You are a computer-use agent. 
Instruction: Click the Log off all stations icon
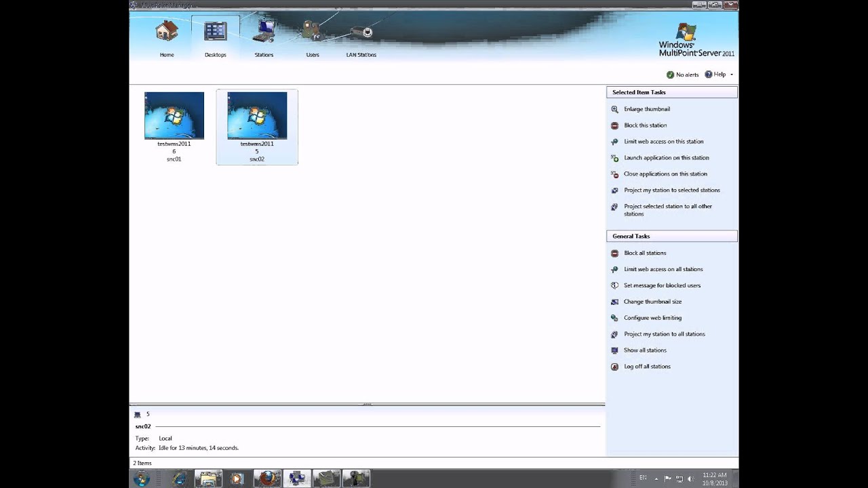(614, 367)
